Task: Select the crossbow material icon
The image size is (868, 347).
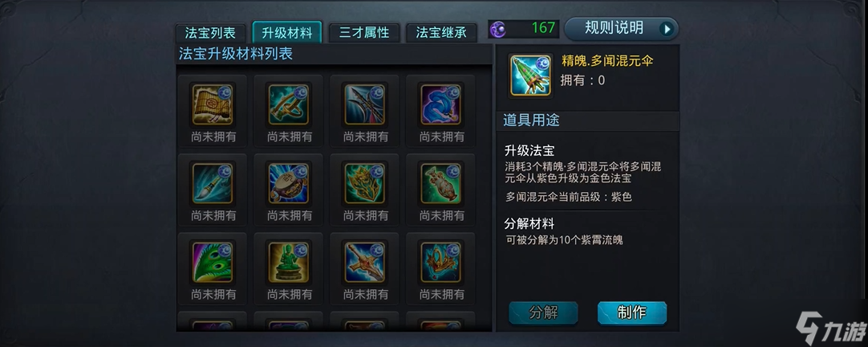Action: point(289,104)
